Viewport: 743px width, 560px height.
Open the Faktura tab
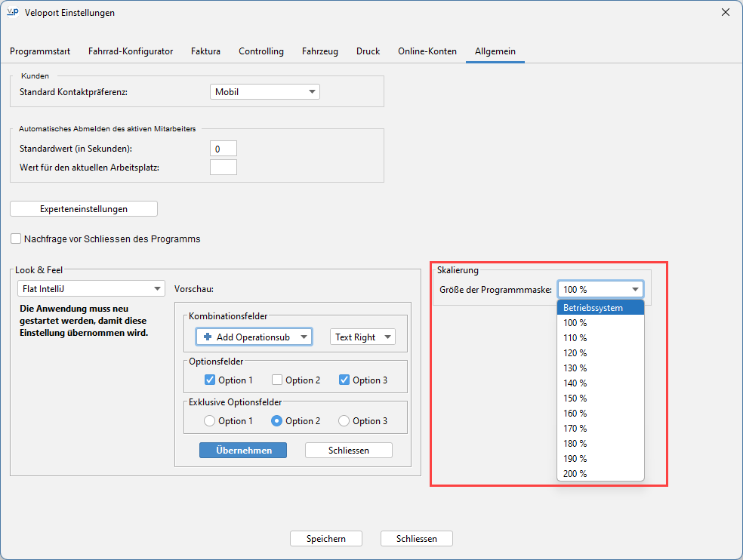pyautogui.click(x=205, y=51)
